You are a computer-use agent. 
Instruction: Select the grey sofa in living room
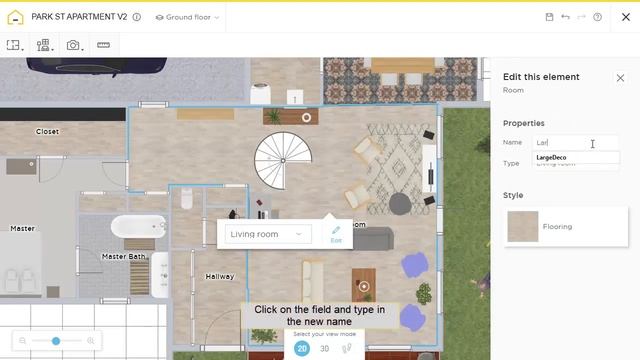[373, 238]
